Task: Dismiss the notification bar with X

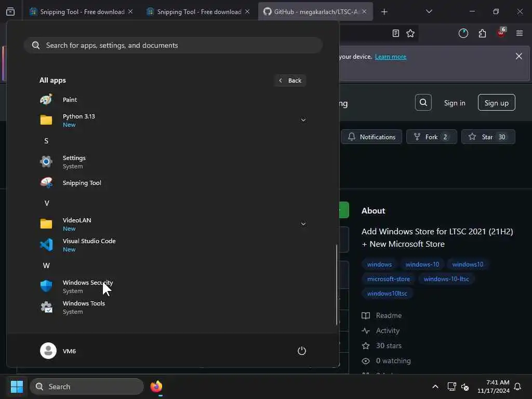Action: click(519, 56)
